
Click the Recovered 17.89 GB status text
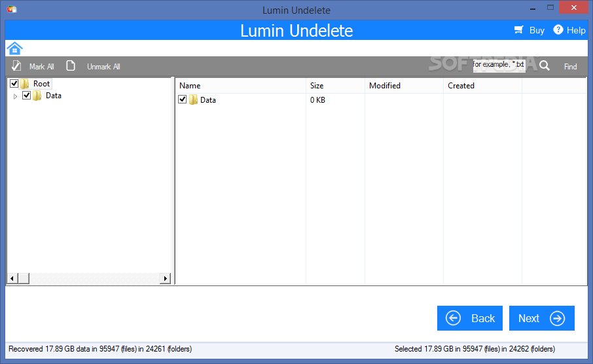point(100,349)
